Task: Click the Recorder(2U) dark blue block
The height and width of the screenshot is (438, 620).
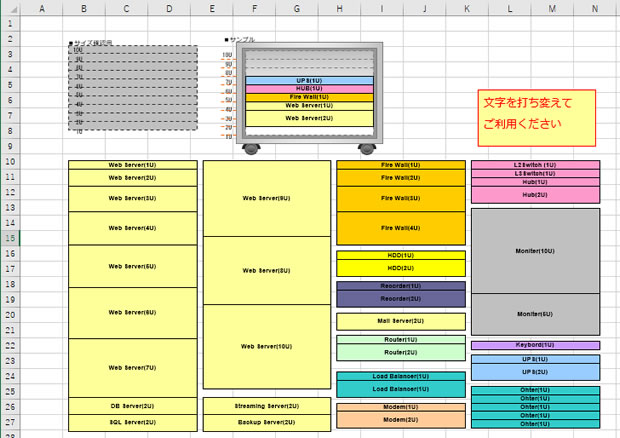Action: [400, 299]
